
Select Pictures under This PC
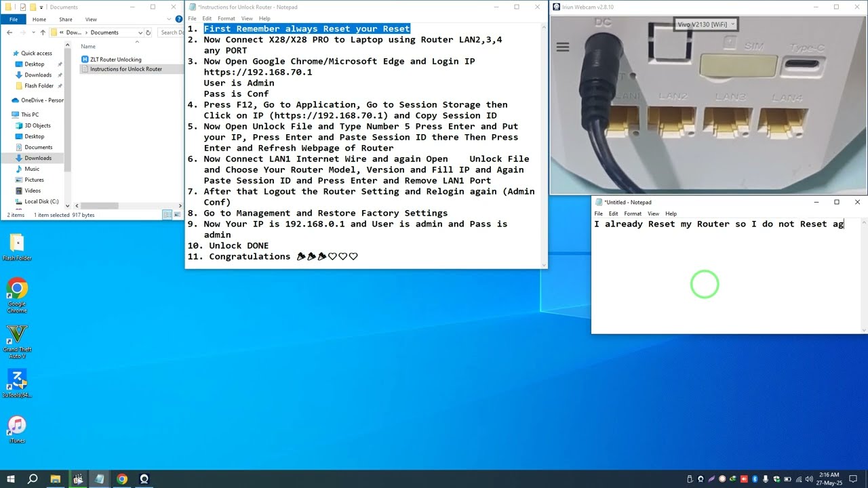click(x=34, y=180)
